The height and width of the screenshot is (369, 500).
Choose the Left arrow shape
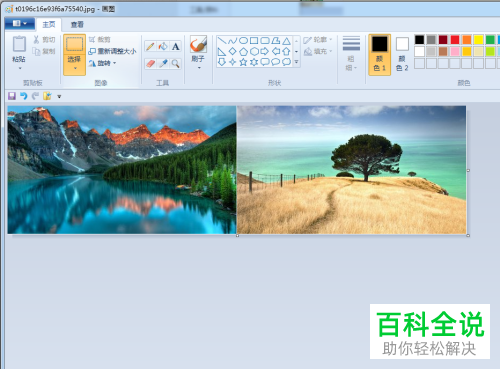[275, 52]
